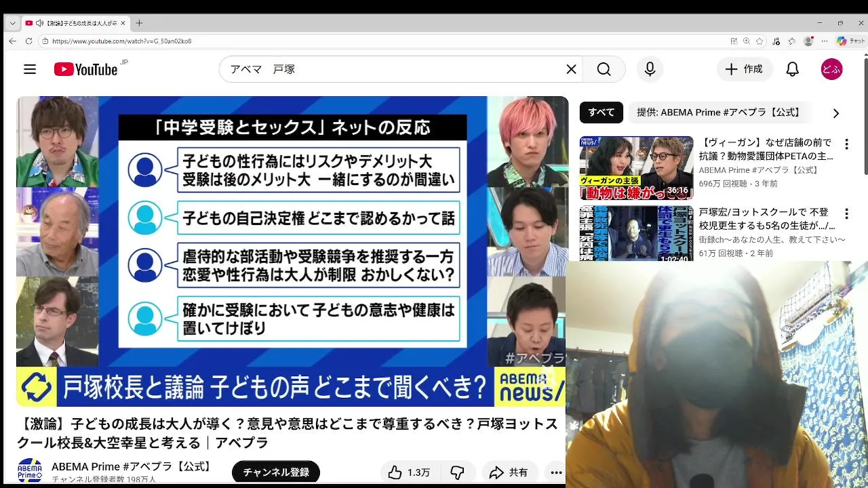Screen dimensions: 868x488
Task: Open browser settings and more menu
Action: coord(823,41)
